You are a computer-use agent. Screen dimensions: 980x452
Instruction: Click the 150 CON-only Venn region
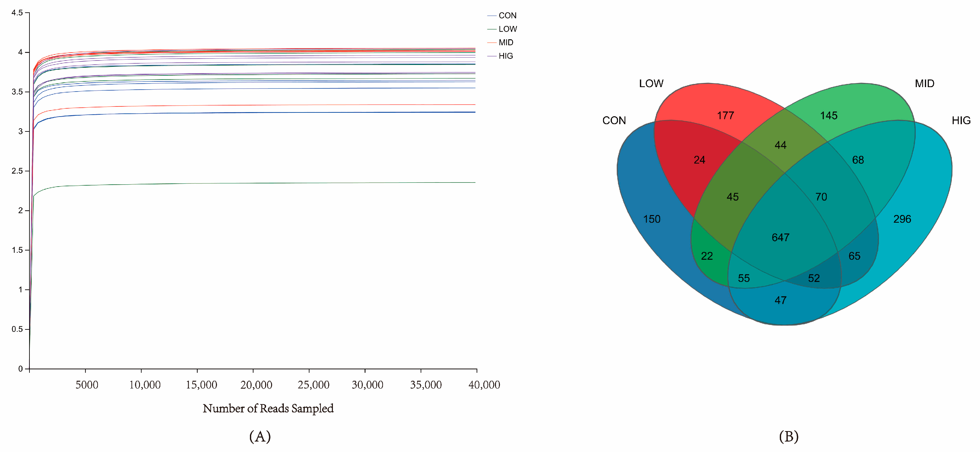(652, 219)
